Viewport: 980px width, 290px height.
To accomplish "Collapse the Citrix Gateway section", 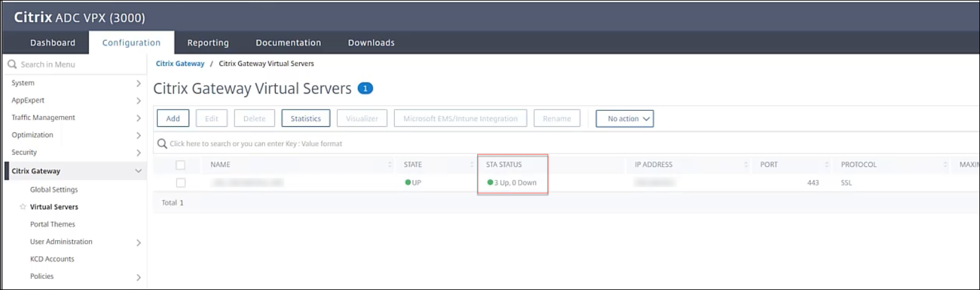I will (138, 171).
